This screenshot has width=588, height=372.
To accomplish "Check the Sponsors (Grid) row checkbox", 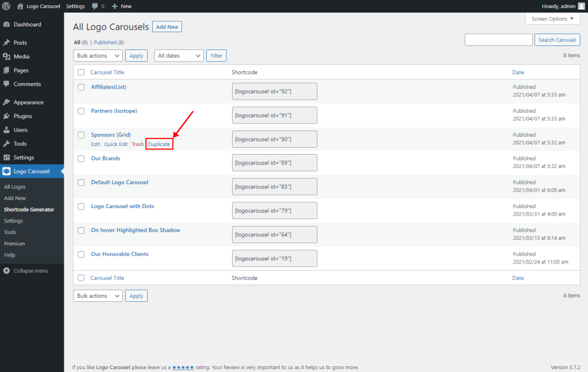I will (80, 135).
